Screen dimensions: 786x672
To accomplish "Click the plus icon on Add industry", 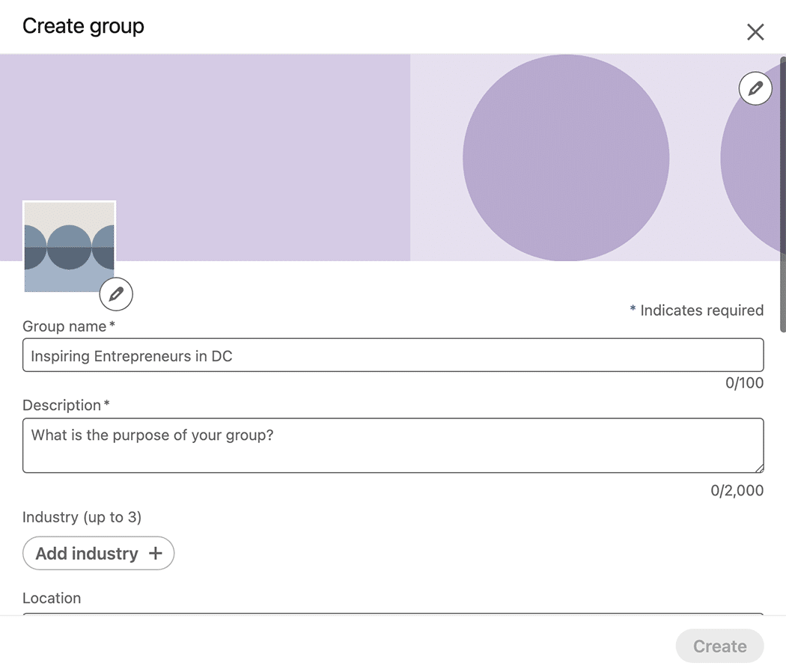I will (x=156, y=553).
